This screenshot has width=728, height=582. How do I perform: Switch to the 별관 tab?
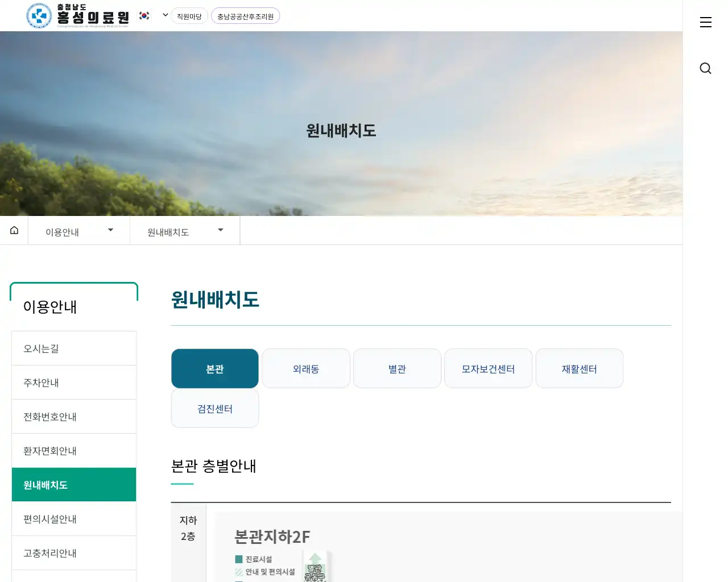coord(397,369)
